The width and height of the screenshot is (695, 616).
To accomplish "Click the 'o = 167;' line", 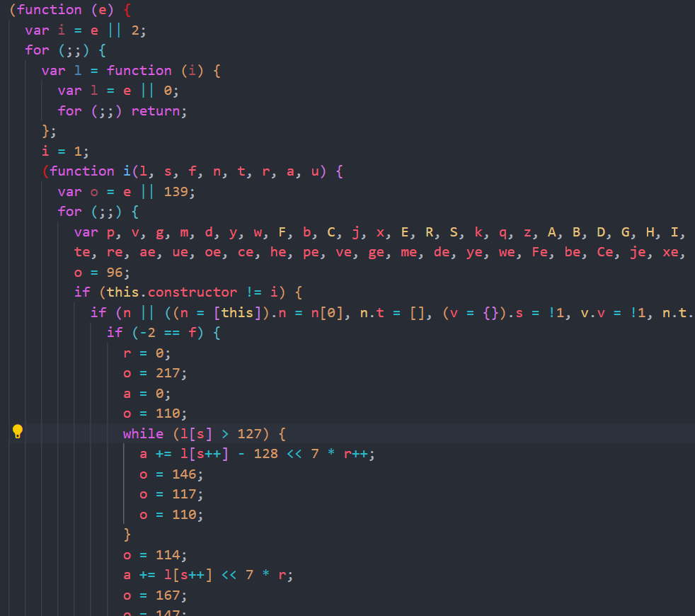I will click(155, 595).
